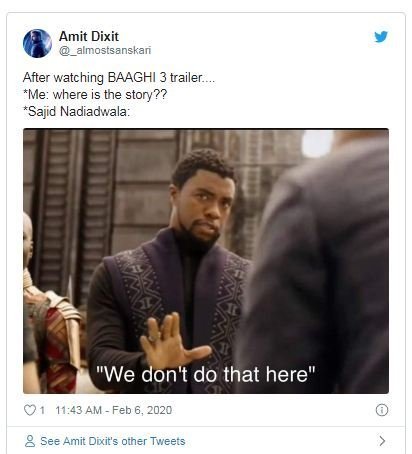The image size is (412, 454).
Task: Click the tweet text about BAAGHI 3 trailer
Action: click(x=119, y=78)
